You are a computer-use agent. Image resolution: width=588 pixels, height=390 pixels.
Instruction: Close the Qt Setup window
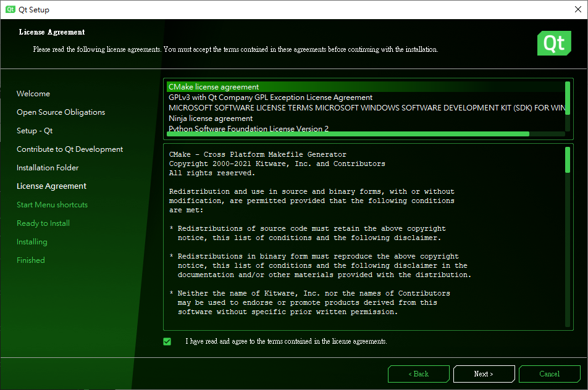[578, 9]
